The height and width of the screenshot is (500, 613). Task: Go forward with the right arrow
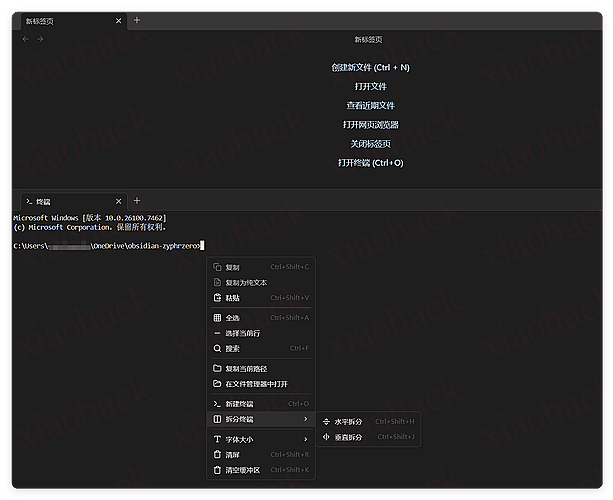[x=40, y=39]
